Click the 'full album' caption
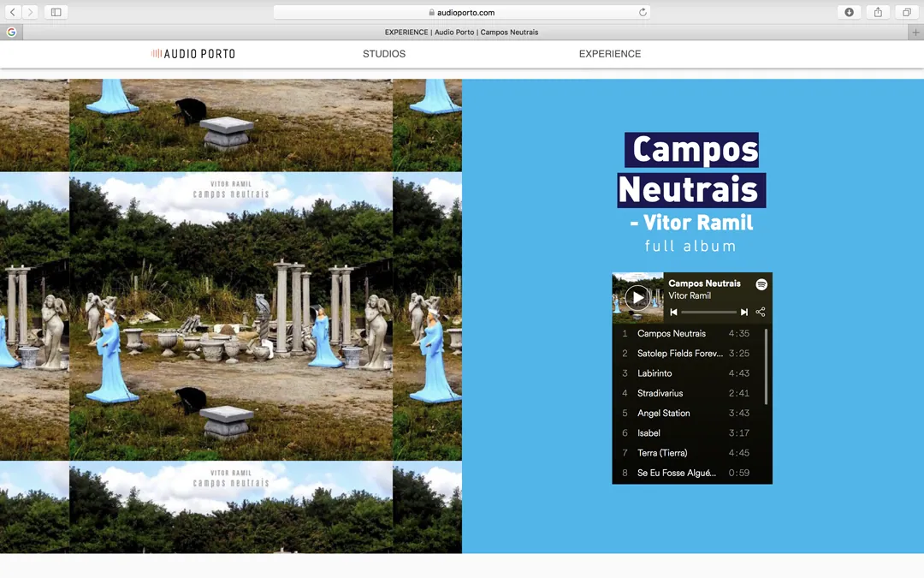This screenshot has height=578, width=924. (x=690, y=246)
